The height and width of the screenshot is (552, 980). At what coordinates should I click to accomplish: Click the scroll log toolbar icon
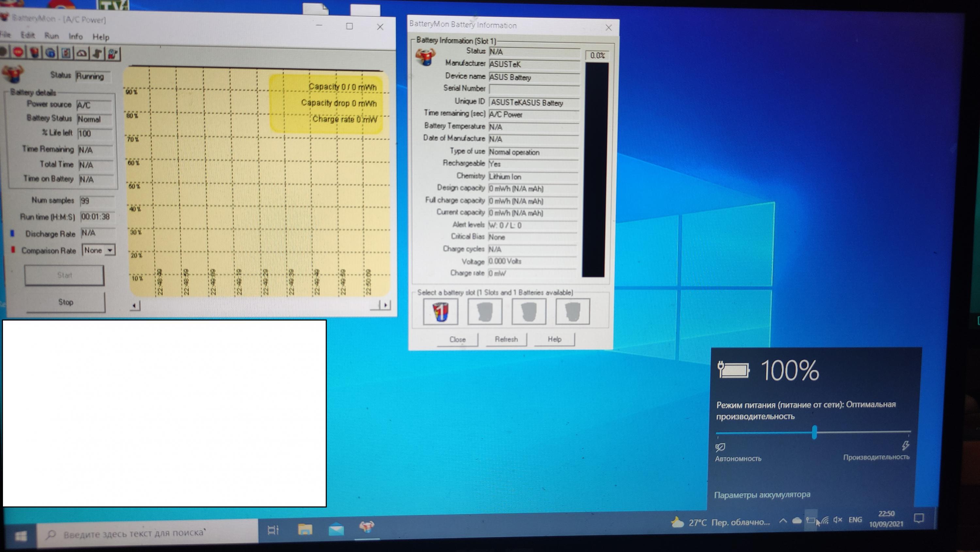97,54
